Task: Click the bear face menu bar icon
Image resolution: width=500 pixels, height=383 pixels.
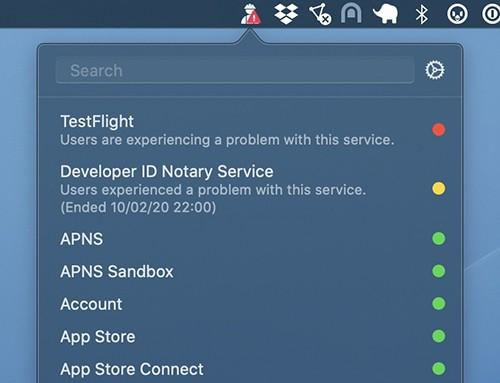Action: pyautogui.click(x=457, y=14)
